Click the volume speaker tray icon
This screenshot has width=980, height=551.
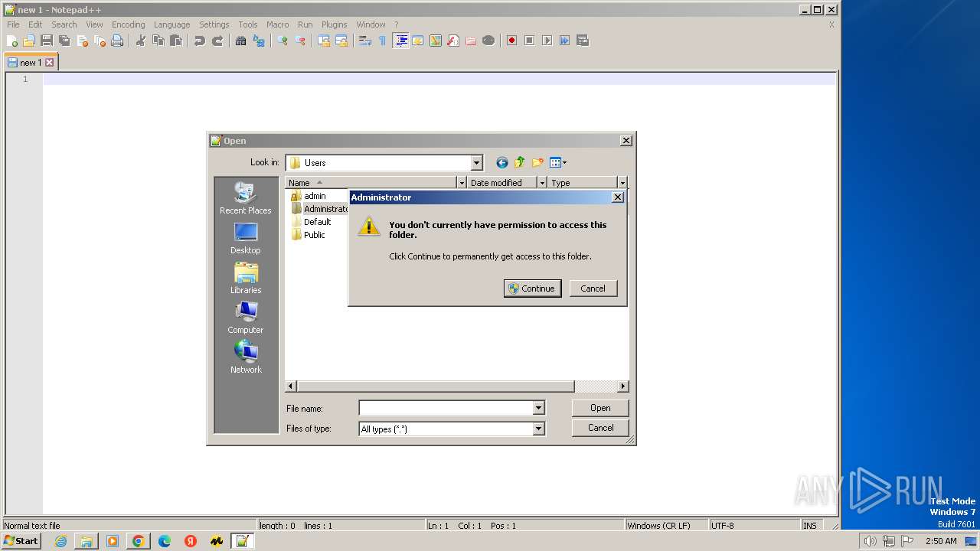(x=870, y=541)
